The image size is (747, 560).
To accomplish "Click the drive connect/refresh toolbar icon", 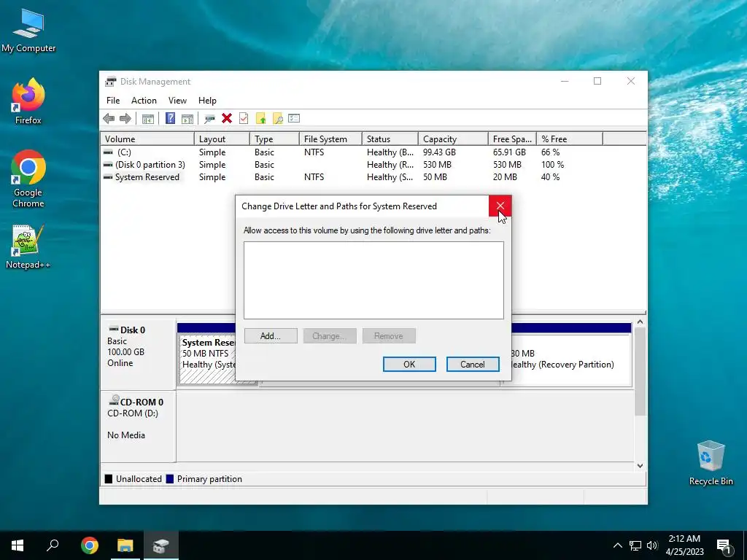I will point(209,119).
